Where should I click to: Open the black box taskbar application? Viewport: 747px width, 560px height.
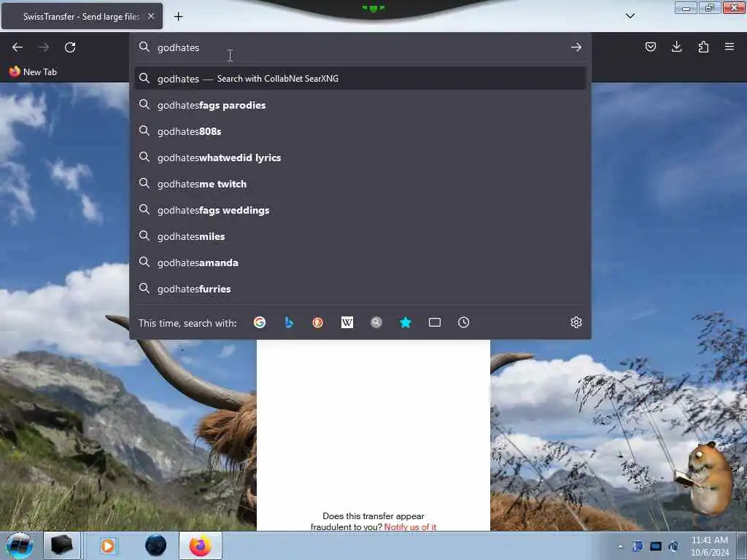61,545
